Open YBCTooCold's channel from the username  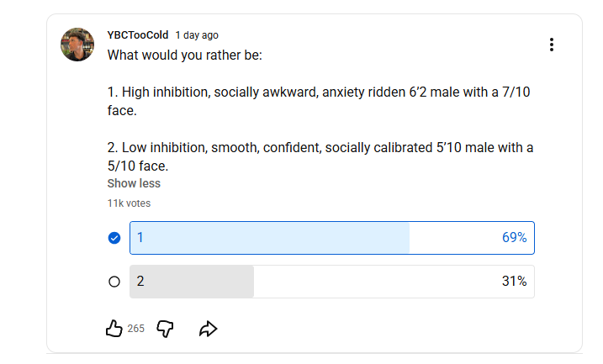[x=138, y=35]
